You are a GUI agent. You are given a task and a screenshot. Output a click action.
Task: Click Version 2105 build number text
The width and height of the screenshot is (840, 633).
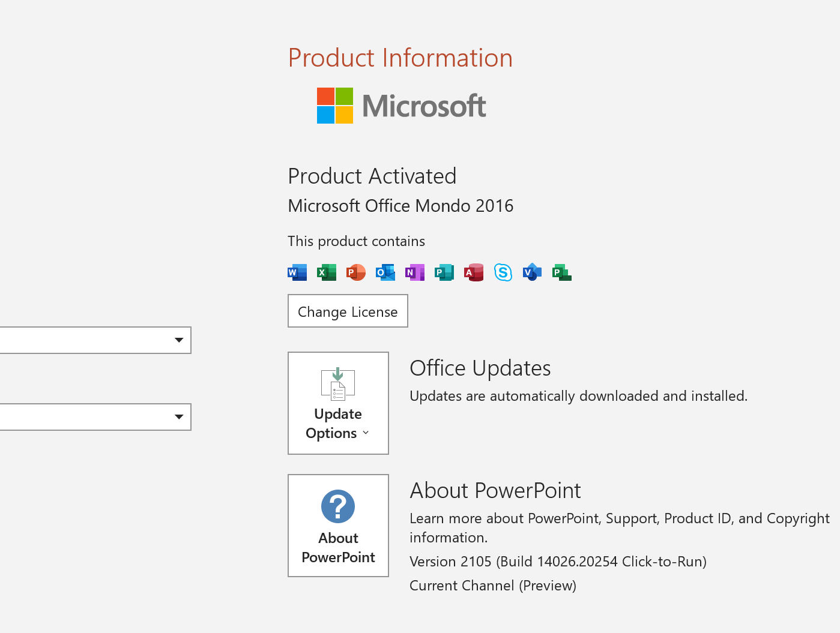point(558,562)
